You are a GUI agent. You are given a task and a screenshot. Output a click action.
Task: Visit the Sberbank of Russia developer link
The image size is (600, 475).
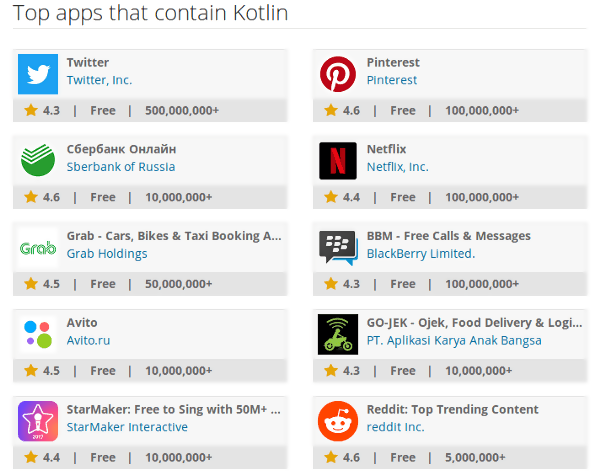(x=120, y=167)
